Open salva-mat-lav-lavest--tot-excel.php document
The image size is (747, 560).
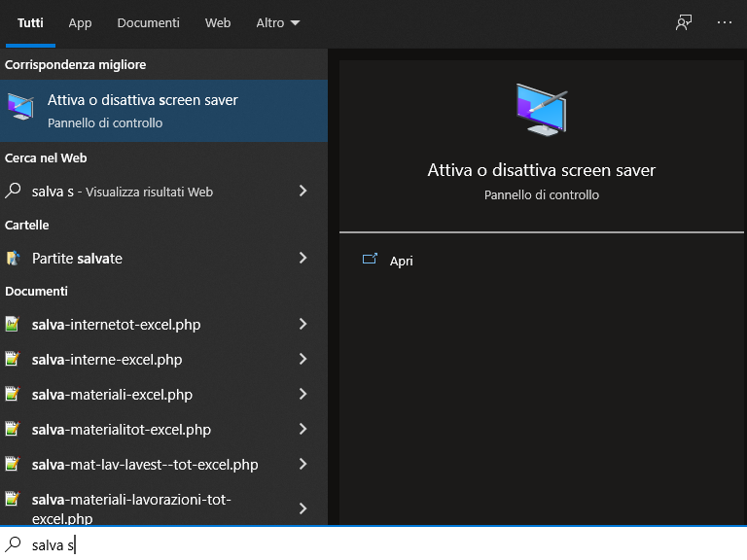[x=163, y=464]
